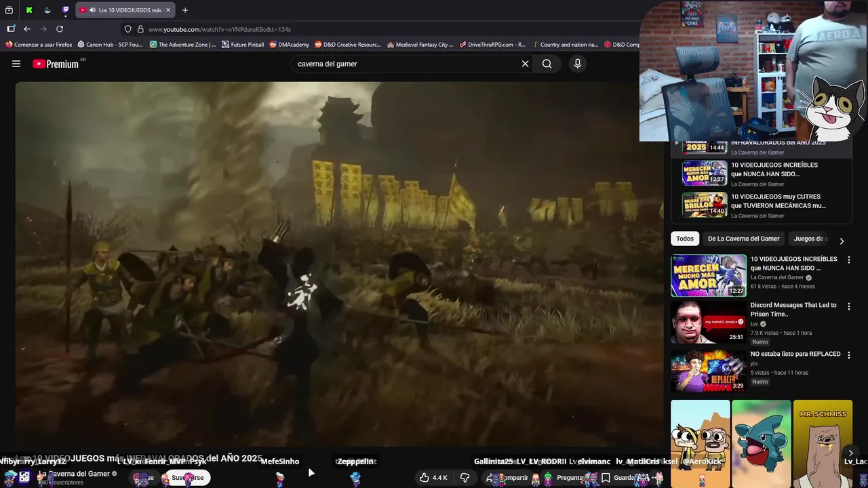Open options menu for Discord Messages video

click(x=848, y=307)
